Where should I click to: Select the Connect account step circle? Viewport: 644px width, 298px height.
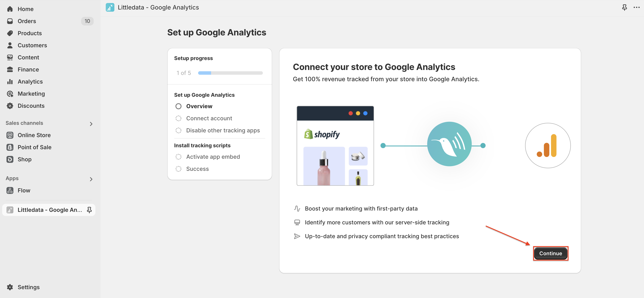point(178,118)
